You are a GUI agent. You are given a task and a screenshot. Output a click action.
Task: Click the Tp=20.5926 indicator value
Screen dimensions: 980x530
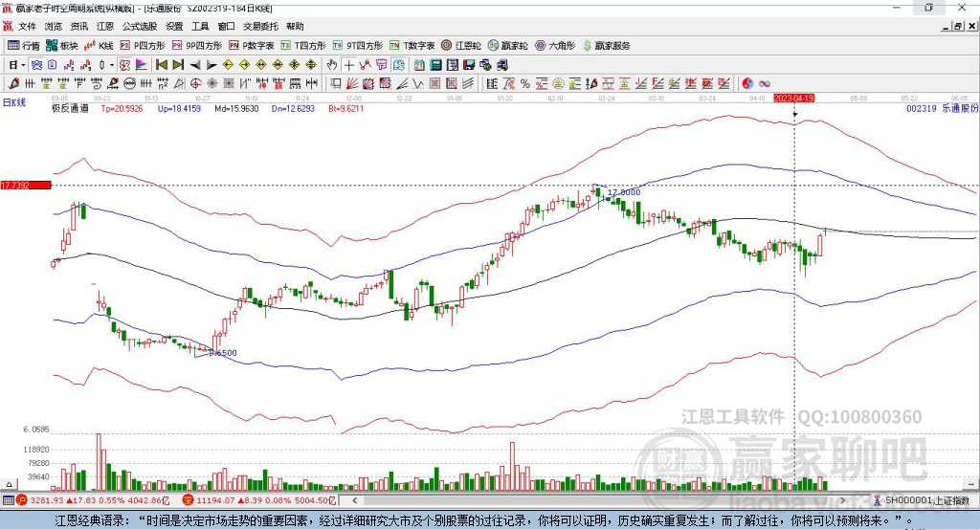pyautogui.click(x=122, y=108)
